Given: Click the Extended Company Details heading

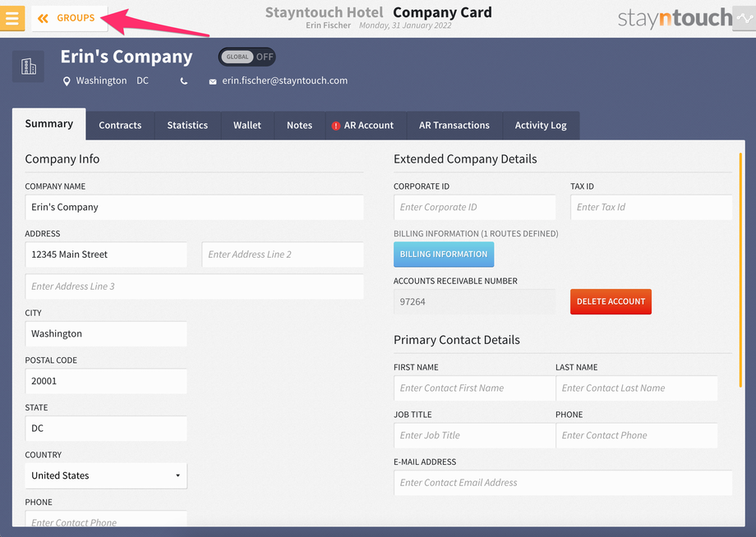Looking at the screenshot, I should point(465,159).
